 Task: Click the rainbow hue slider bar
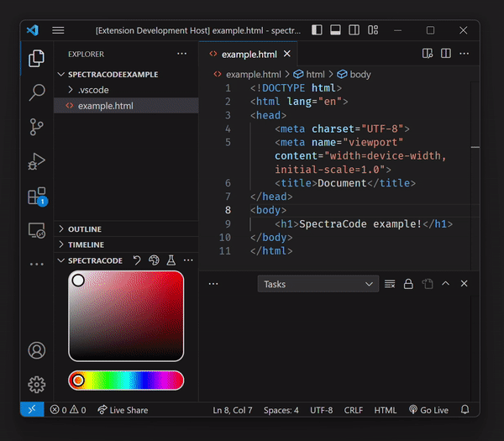tap(126, 381)
